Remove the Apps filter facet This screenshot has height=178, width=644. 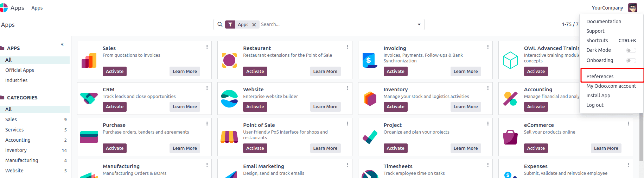[x=254, y=25]
